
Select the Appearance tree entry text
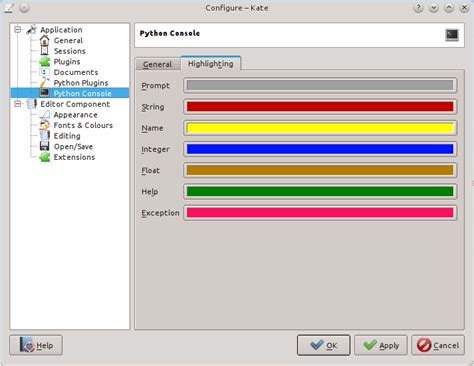click(76, 115)
